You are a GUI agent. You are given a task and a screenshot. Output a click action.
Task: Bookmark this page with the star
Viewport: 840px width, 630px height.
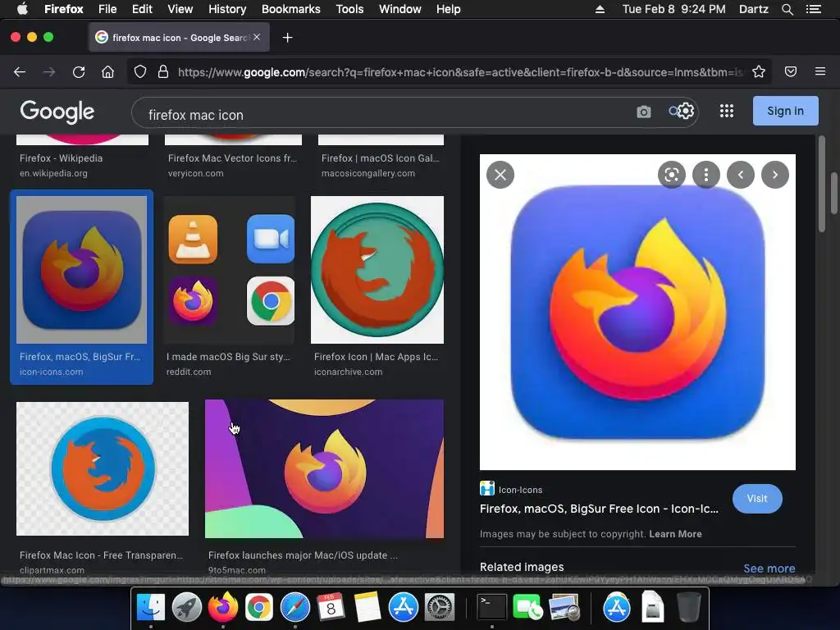759,72
